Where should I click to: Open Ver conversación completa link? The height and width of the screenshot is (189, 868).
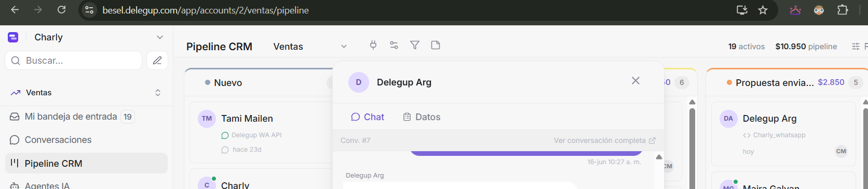(605, 140)
